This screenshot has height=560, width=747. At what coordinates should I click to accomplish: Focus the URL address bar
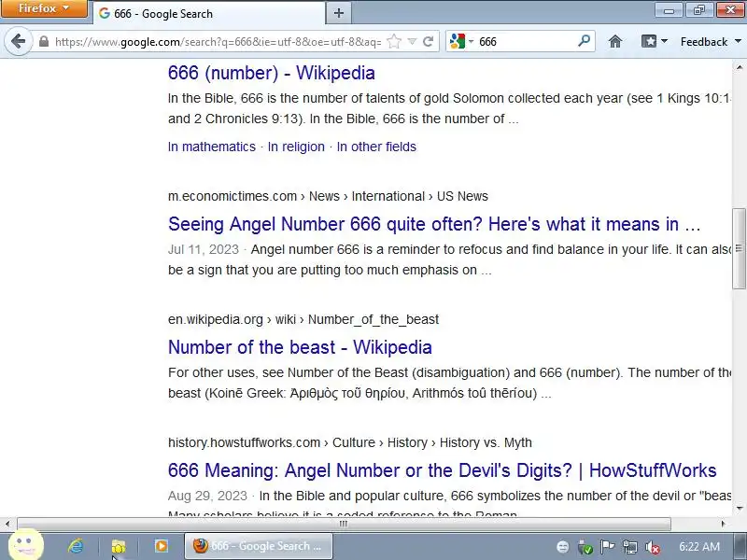click(218, 42)
